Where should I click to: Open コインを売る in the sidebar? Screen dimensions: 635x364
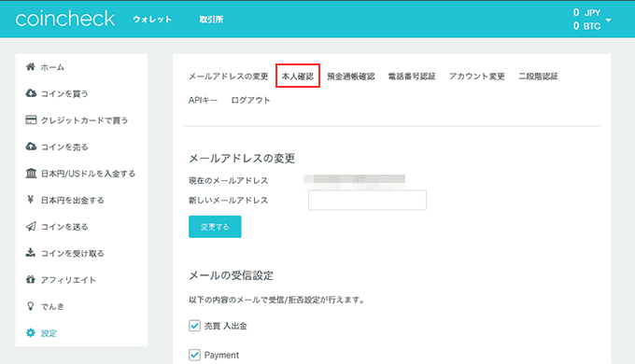click(64, 147)
